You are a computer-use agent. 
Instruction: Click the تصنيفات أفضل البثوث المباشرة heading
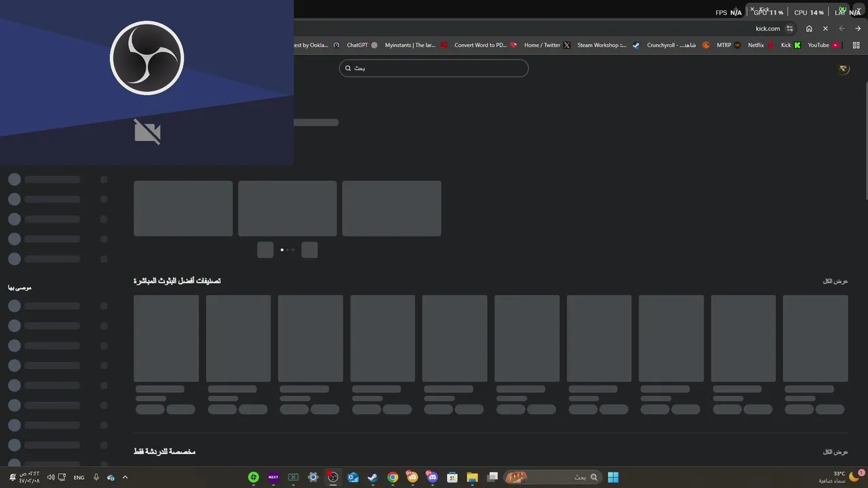[x=177, y=281]
